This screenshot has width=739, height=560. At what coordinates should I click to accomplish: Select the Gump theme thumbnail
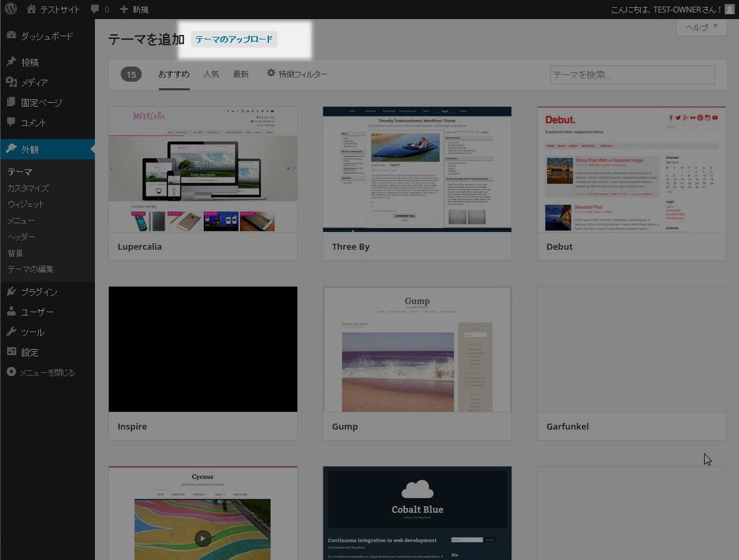point(417,349)
